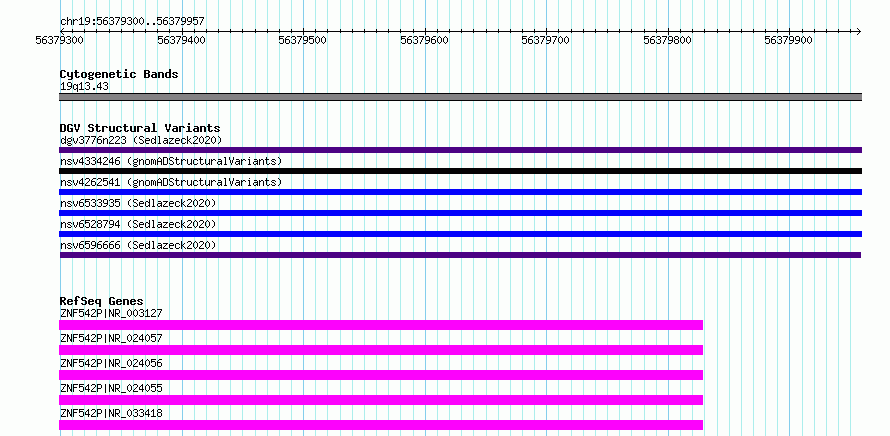Open the ZNF542P|NR_024057 gene label
Viewport: 890px width, 436px height.
[x=111, y=338]
